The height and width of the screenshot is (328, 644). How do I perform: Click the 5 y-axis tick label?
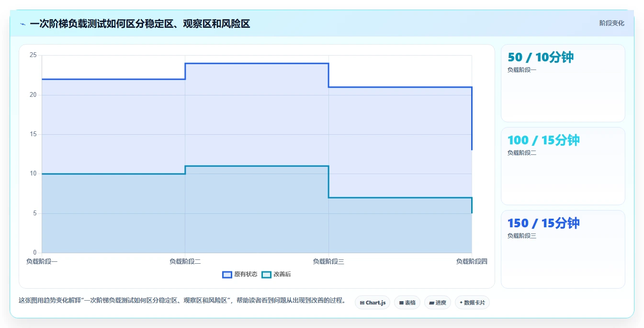click(x=34, y=213)
